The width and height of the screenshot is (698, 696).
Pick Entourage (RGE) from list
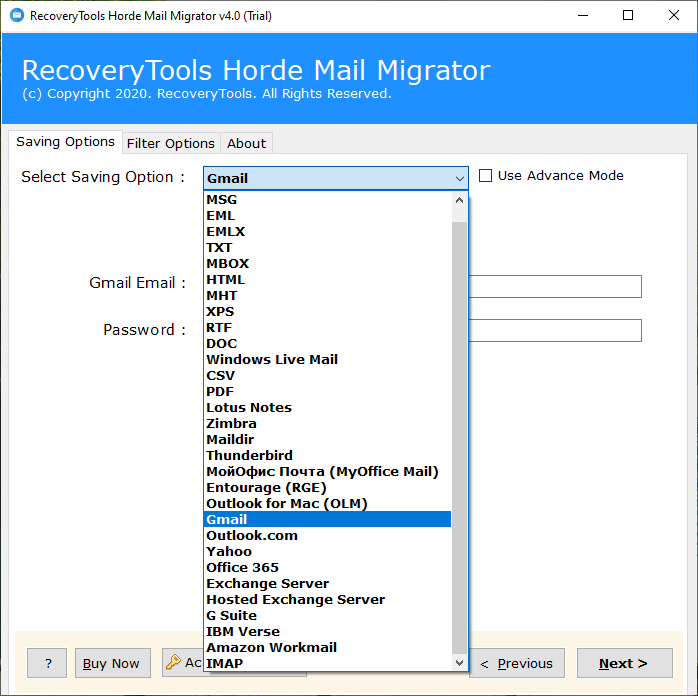point(328,488)
